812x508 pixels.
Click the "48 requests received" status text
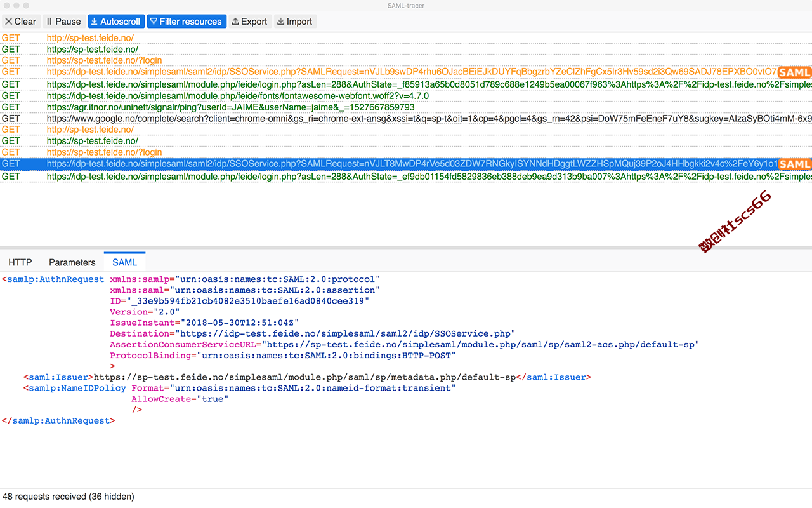(x=69, y=497)
